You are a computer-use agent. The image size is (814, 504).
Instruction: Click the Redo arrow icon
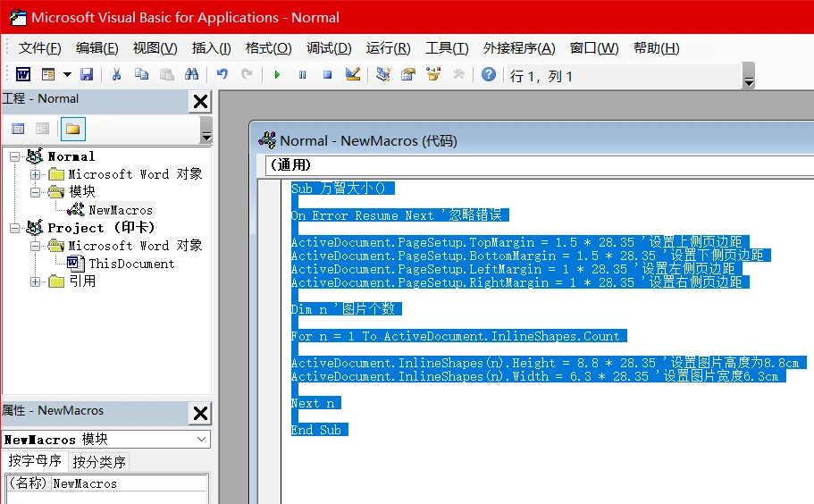(x=248, y=75)
